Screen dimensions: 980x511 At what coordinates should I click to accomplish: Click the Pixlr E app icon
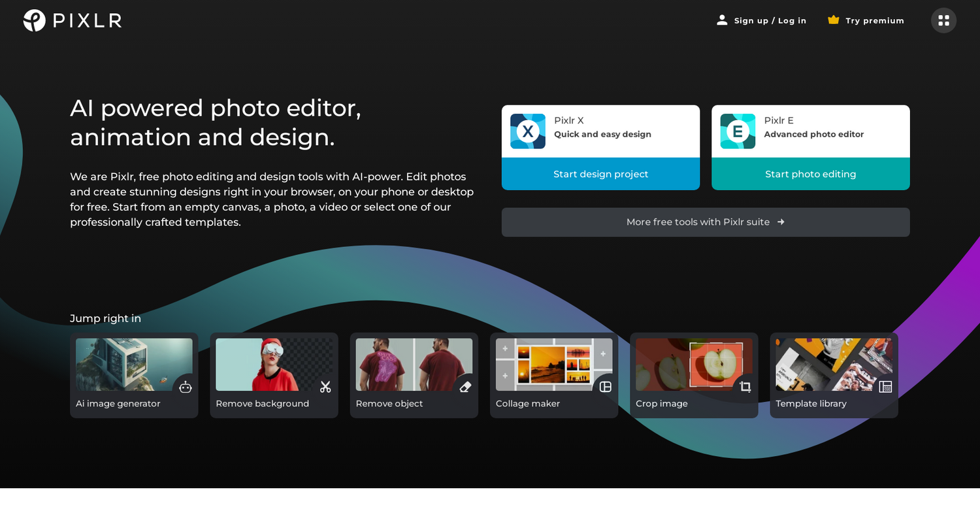[x=738, y=131]
